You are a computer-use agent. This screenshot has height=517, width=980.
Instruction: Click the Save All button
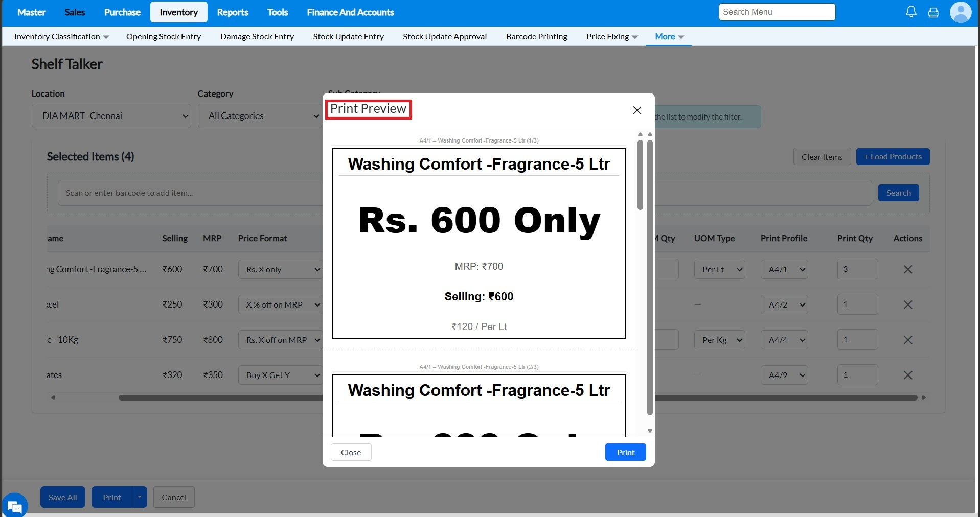pyautogui.click(x=63, y=497)
